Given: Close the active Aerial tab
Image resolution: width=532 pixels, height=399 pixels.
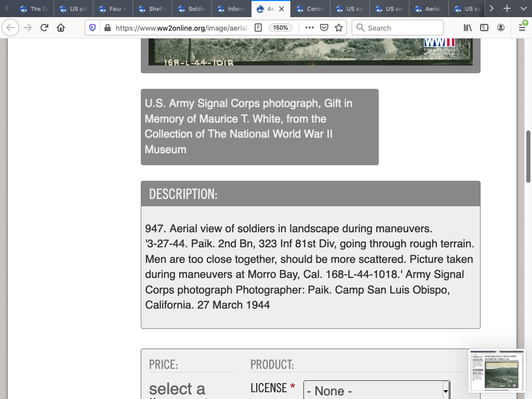Looking at the screenshot, I should click(x=282, y=9).
